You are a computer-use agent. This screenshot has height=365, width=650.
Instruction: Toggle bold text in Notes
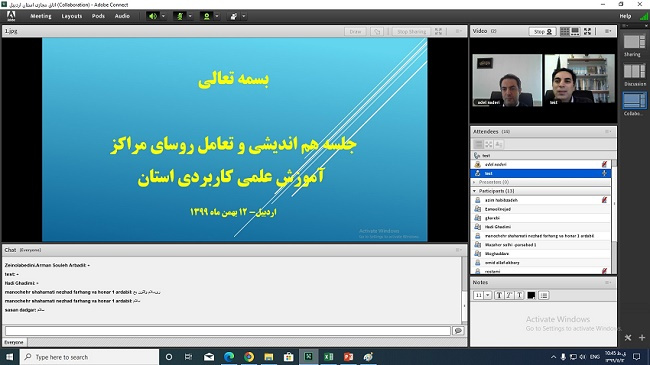coord(499,295)
